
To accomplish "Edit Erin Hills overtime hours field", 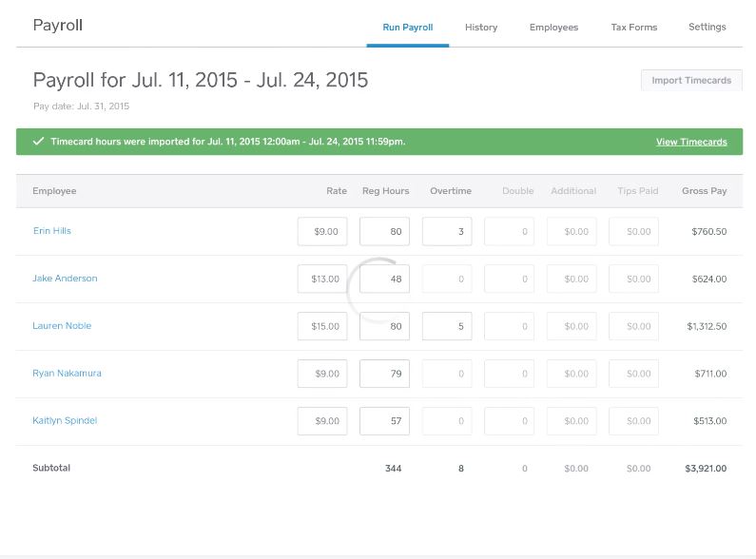I will pos(447,231).
